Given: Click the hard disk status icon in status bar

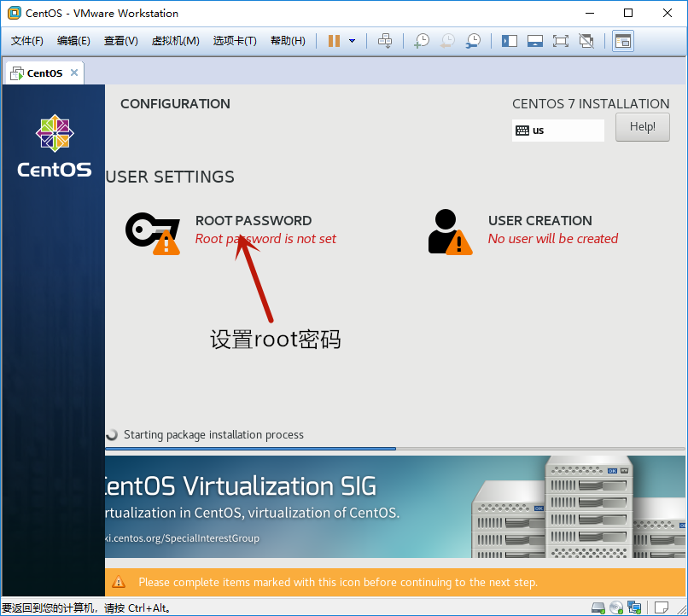Looking at the screenshot, I should pos(598,607).
